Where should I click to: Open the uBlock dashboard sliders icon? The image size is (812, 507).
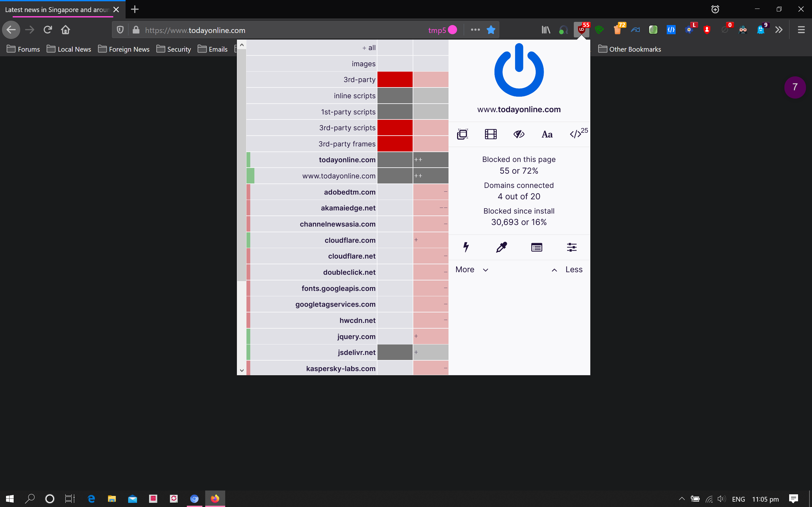click(572, 247)
